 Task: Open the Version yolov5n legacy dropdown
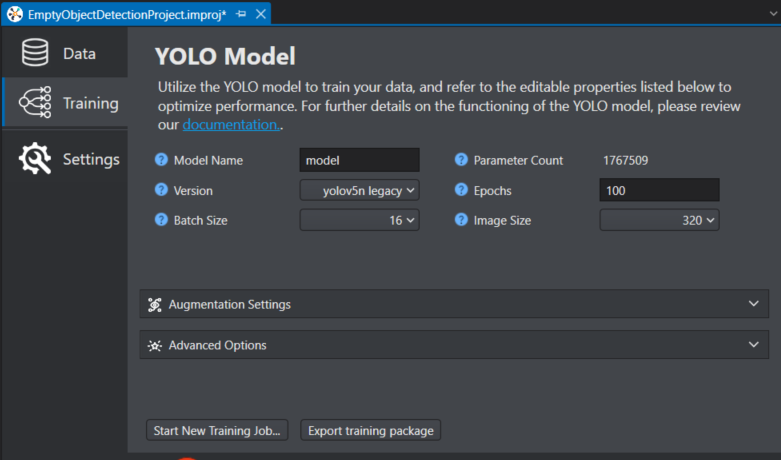tap(359, 190)
